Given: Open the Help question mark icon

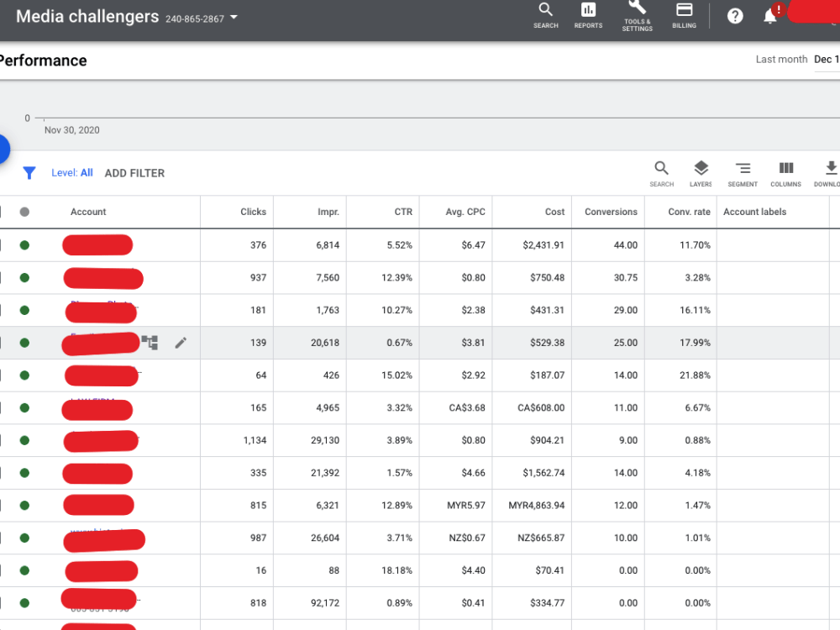Looking at the screenshot, I should 735,16.
